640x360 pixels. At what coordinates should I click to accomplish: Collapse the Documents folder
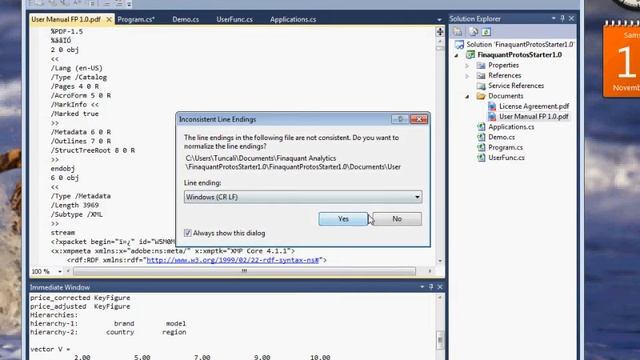(x=467, y=96)
